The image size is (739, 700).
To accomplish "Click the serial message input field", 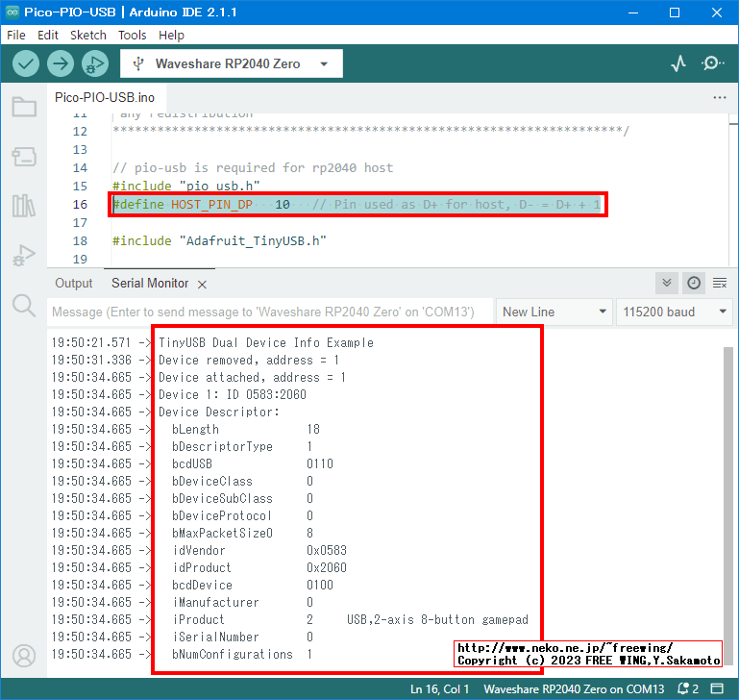I will point(269,312).
